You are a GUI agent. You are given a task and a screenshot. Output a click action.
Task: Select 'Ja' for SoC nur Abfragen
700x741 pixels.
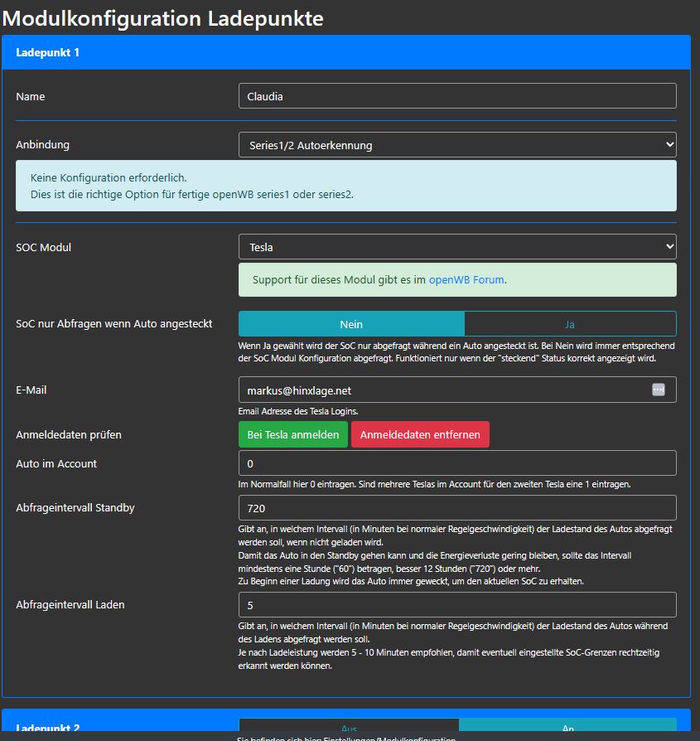[570, 324]
